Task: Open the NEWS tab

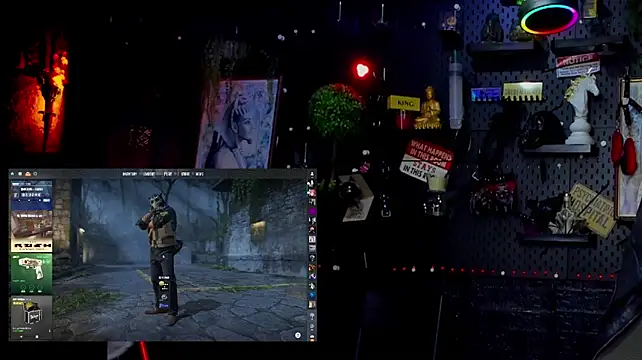Action: 199,174
